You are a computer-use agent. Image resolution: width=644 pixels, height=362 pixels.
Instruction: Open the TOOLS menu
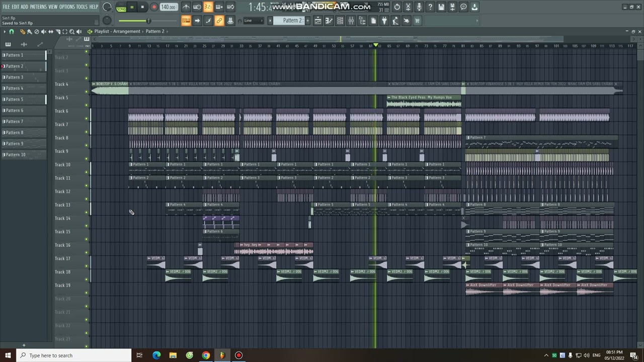pos(82,7)
